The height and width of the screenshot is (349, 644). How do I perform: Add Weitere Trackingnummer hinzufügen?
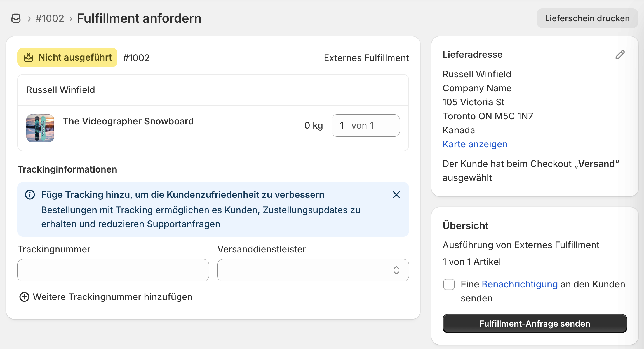(112, 297)
